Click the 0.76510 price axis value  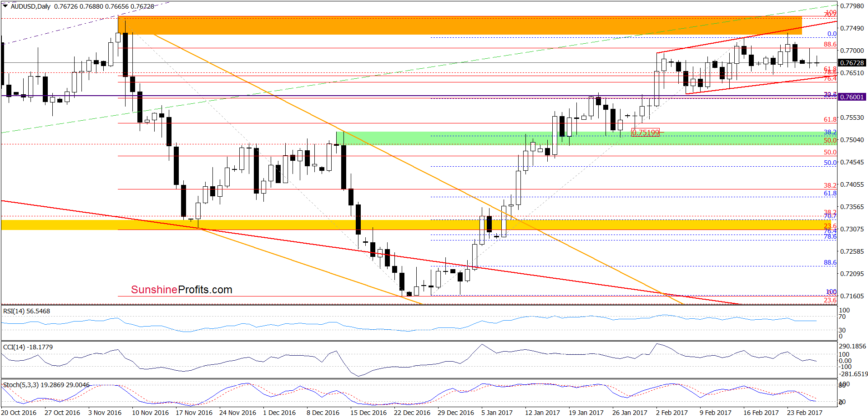(852, 73)
